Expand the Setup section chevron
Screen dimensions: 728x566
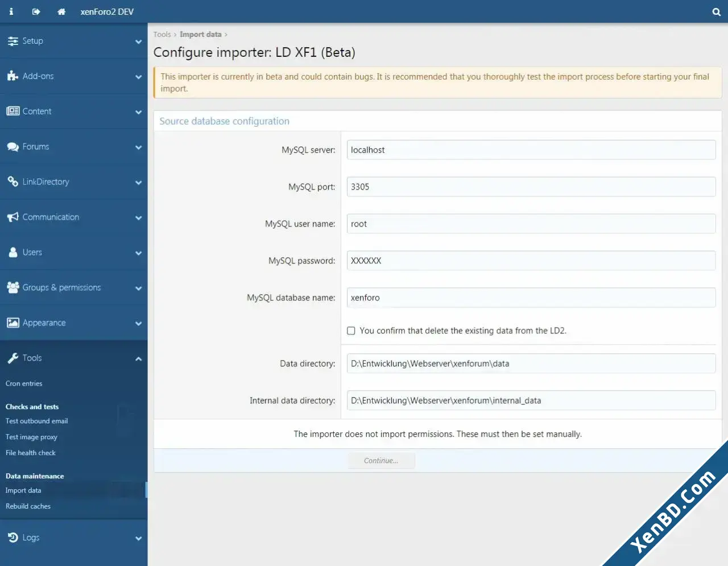pyautogui.click(x=138, y=42)
